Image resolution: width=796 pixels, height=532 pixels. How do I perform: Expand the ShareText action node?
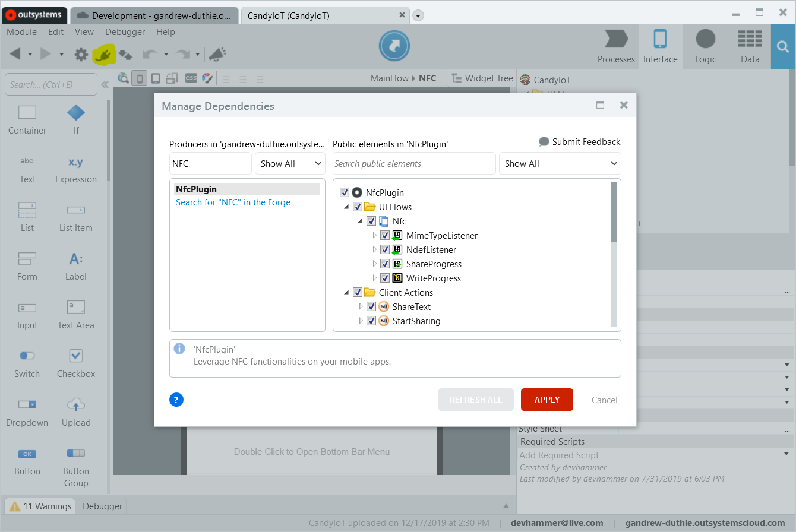[x=361, y=306]
